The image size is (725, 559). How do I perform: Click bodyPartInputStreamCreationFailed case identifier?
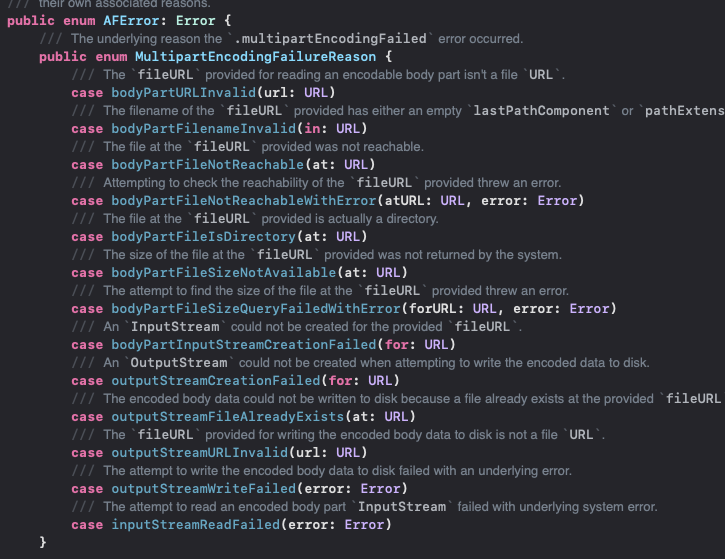pos(244,345)
